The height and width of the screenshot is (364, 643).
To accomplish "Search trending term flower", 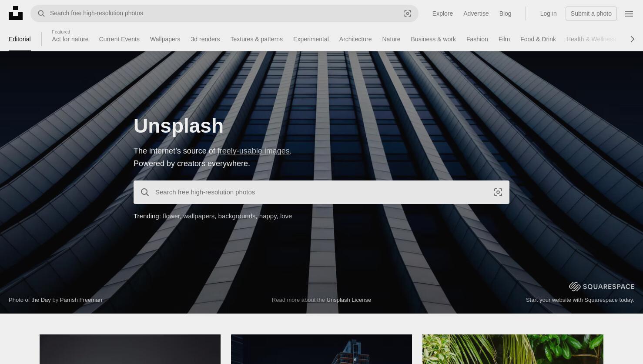I will click(x=171, y=216).
